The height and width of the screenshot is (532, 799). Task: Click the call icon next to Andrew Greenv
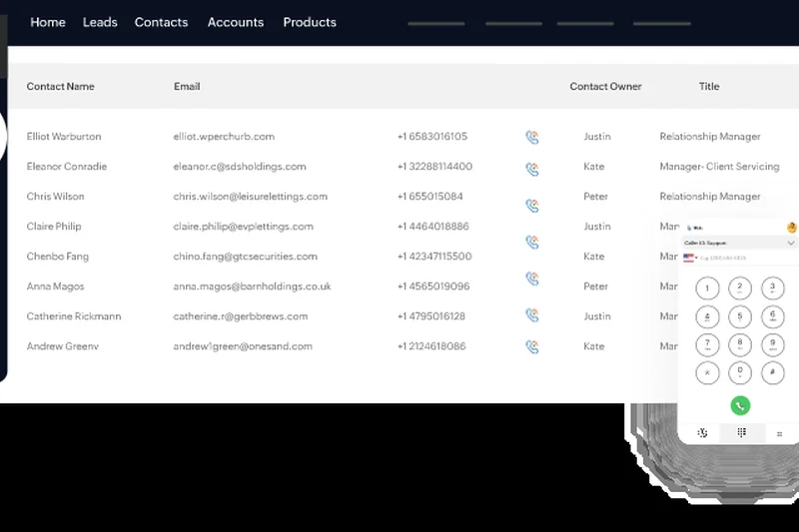[x=531, y=347]
